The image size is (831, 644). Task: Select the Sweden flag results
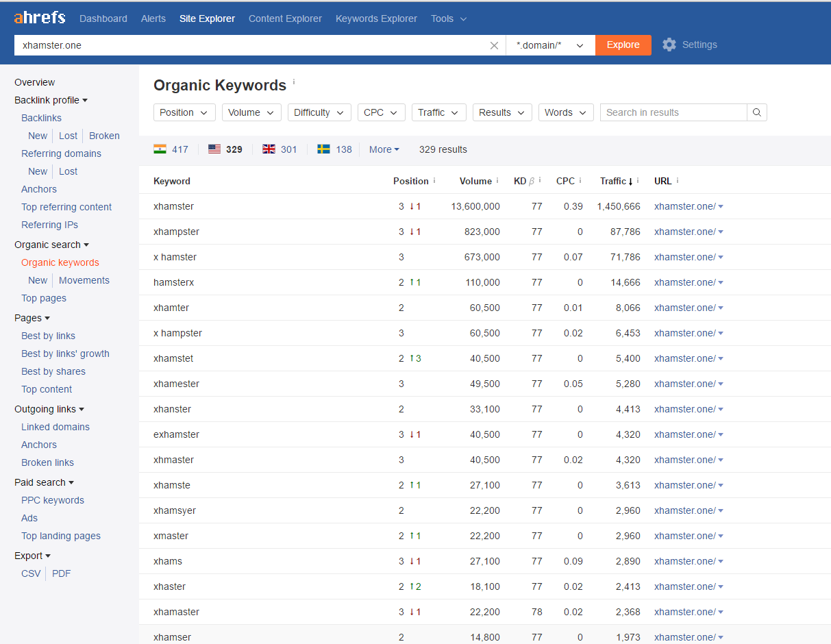tap(334, 149)
